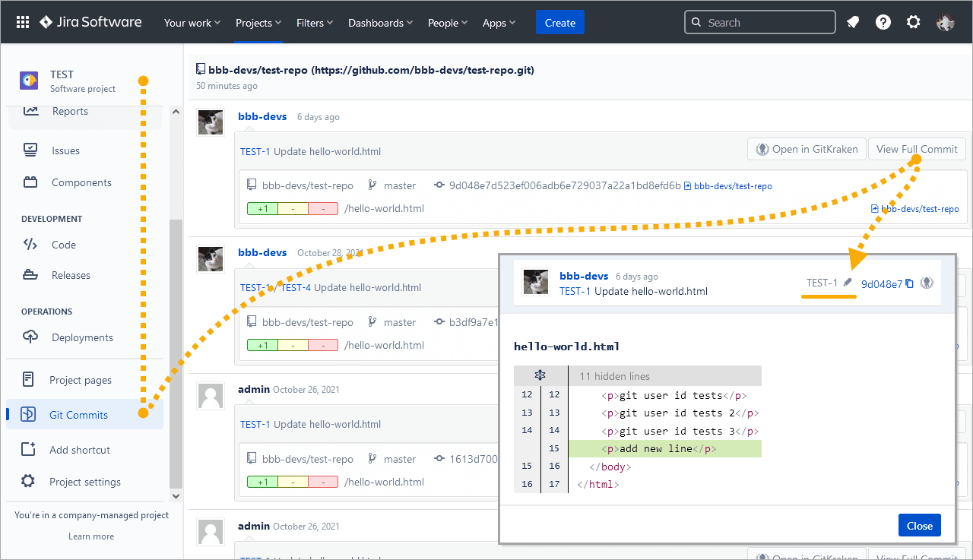The width and height of the screenshot is (973, 560).
Task: Open TEST-1 link in popup commit message
Action: (575, 291)
